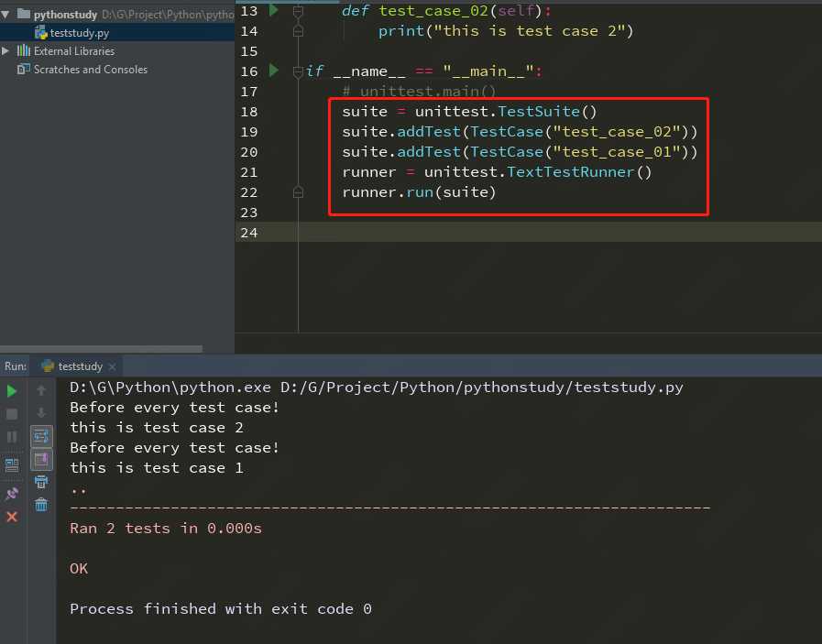Click the second "Before every test case!" line

click(x=174, y=447)
